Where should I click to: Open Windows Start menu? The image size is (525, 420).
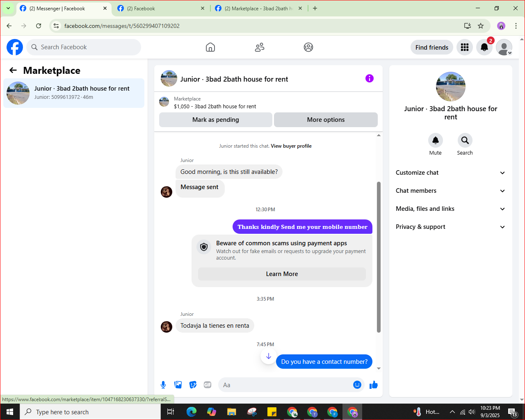(10, 412)
